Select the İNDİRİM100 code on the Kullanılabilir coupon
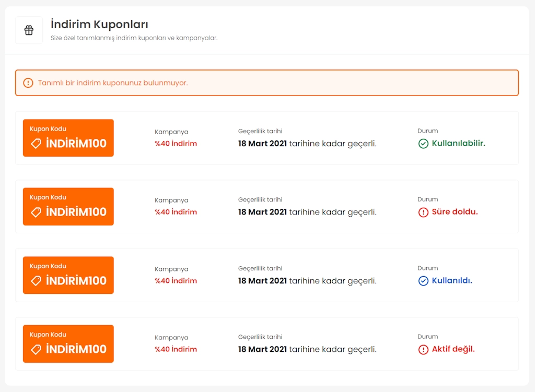This screenshot has width=535, height=392. 76,143
